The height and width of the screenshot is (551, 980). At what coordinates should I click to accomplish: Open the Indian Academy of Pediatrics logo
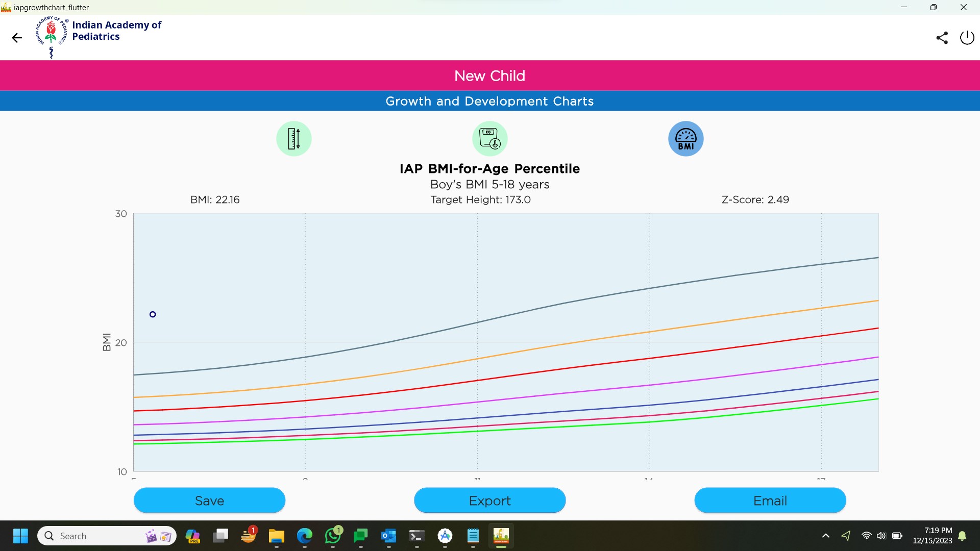click(51, 37)
